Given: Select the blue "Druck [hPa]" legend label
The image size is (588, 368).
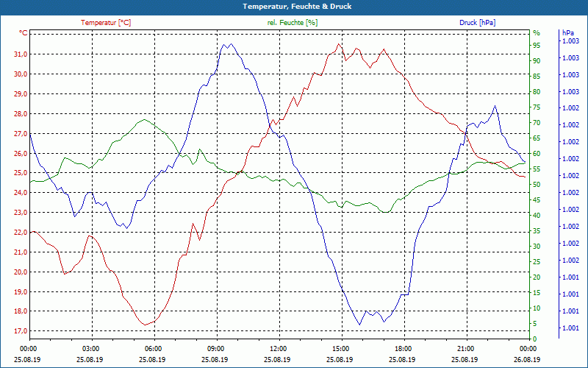Looking at the screenshot, I should pos(477,23).
